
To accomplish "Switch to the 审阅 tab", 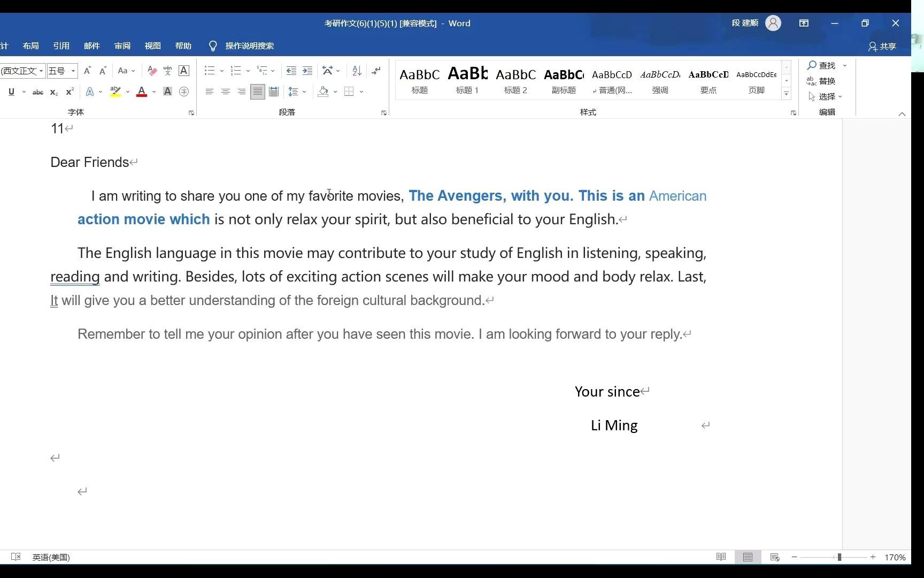I will [x=122, y=46].
